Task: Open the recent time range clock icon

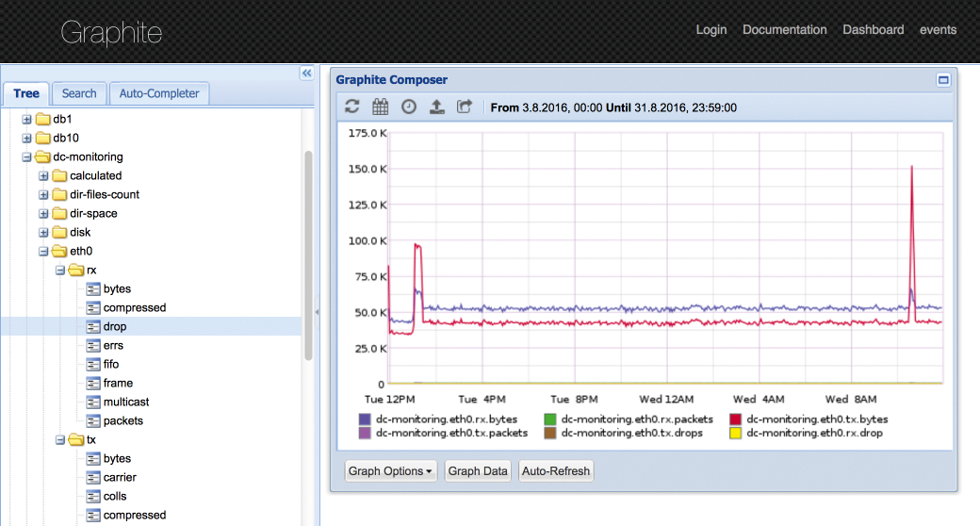Action: tap(409, 107)
